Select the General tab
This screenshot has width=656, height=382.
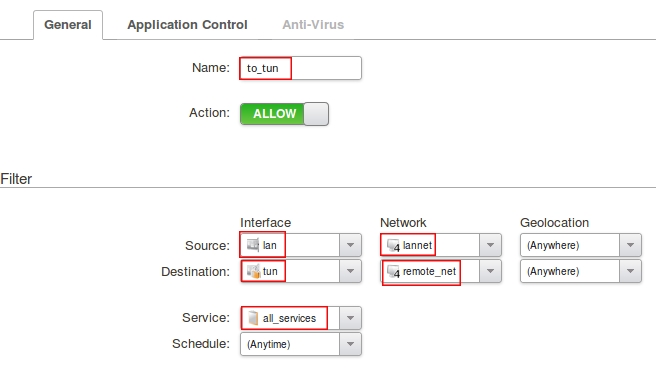[68, 25]
